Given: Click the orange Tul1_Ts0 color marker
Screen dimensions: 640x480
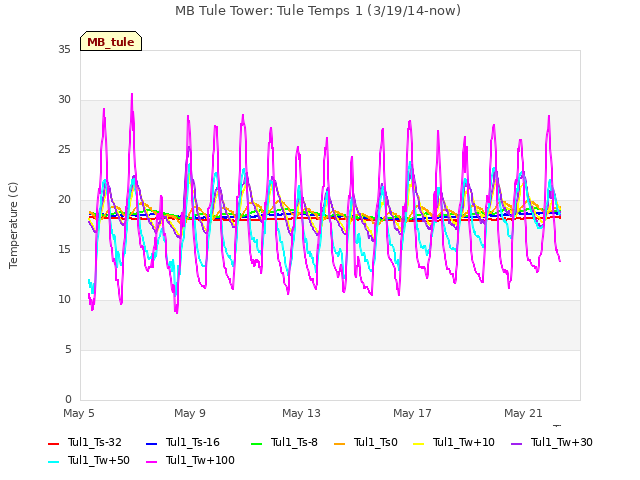Looking at the screenshot, I should coord(340,444).
